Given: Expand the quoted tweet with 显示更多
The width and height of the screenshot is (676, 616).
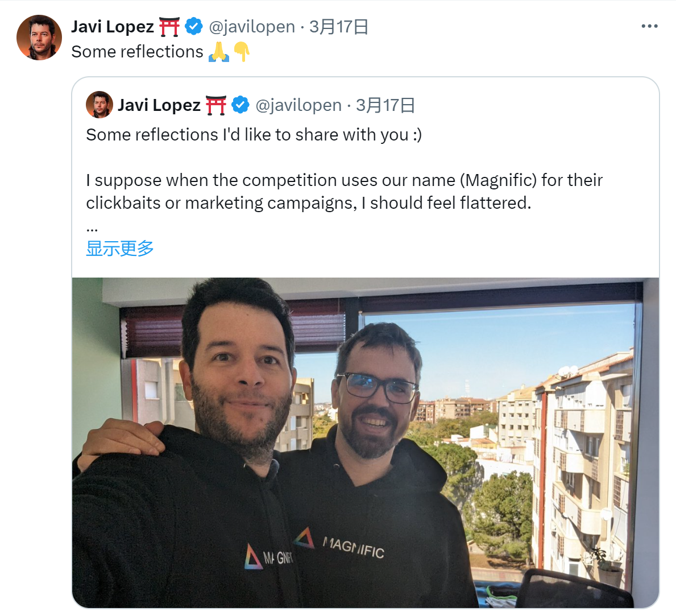Looking at the screenshot, I should coord(120,249).
